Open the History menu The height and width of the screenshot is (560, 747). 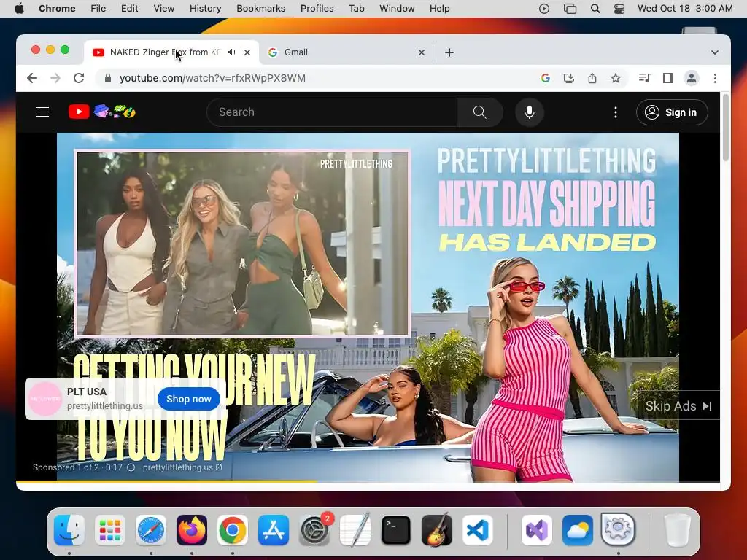[205, 9]
